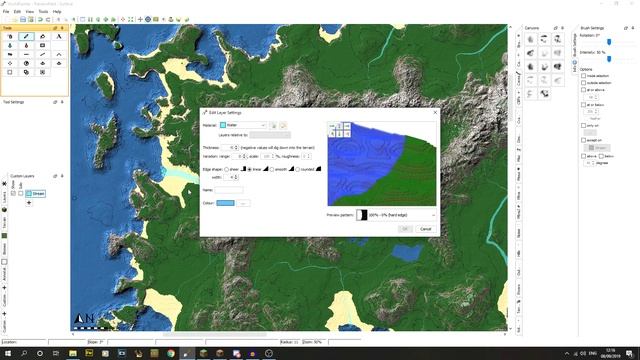Screen dimensions: 640x360
Task: Open the Help menu
Action: (x=57, y=11)
